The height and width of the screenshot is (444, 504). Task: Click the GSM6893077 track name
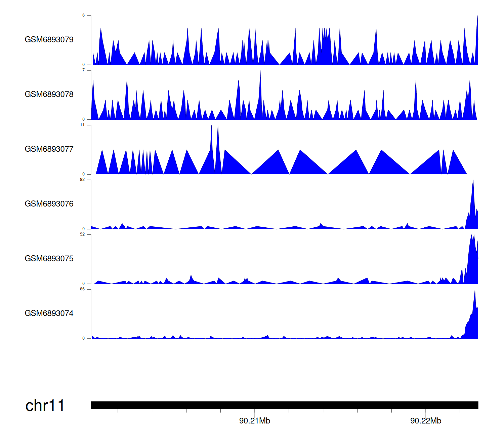coord(49,149)
